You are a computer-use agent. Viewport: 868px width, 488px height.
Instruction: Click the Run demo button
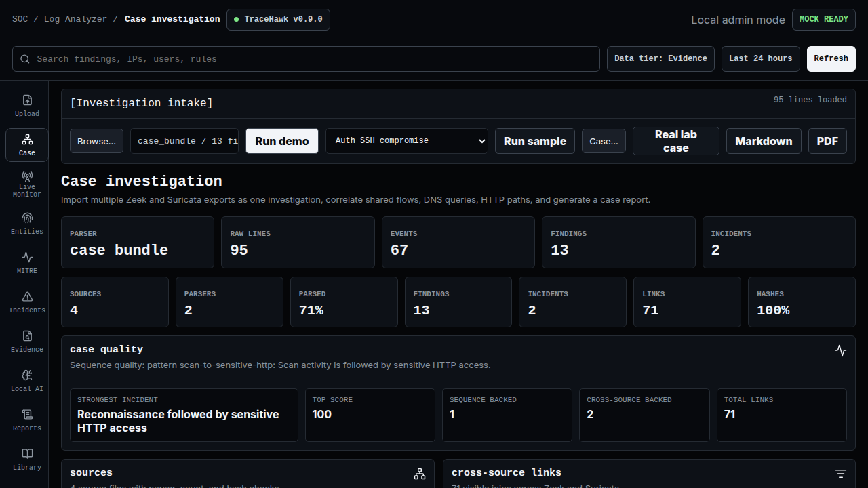point(282,141)
